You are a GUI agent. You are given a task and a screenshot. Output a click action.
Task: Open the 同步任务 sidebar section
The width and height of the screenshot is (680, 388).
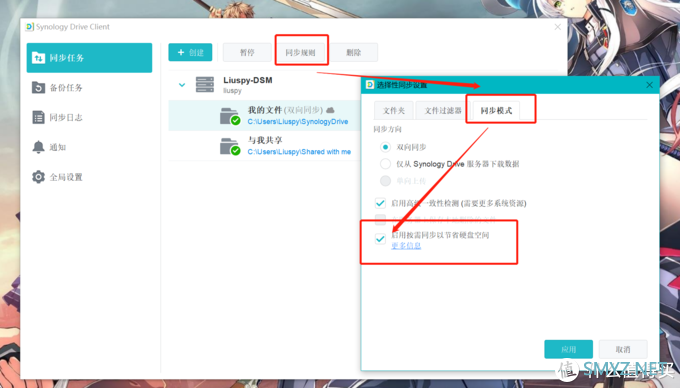click(89, 58)
